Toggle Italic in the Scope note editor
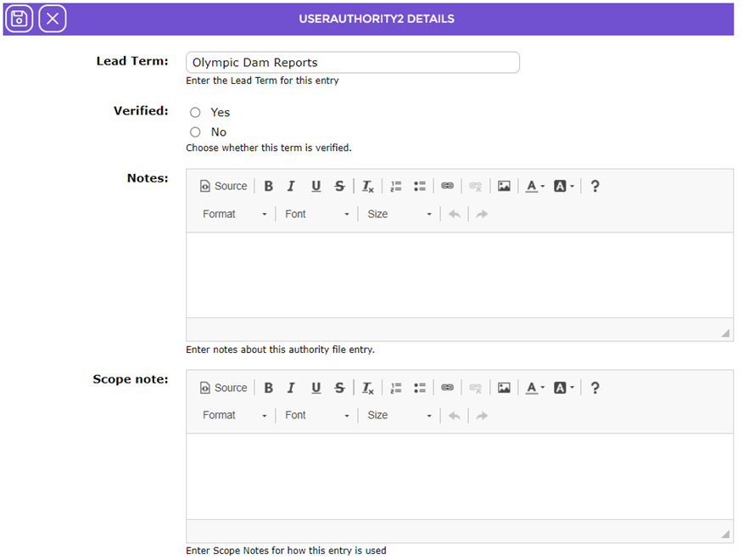This screenshot has width=743, height=560. coord(291,388)
